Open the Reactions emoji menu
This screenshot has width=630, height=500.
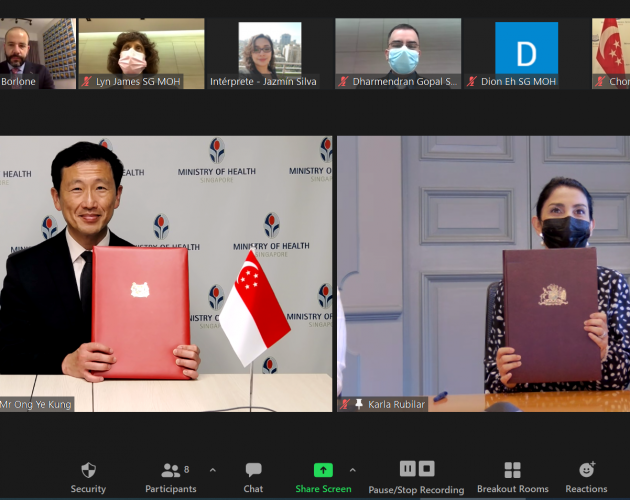click(587, 469)
